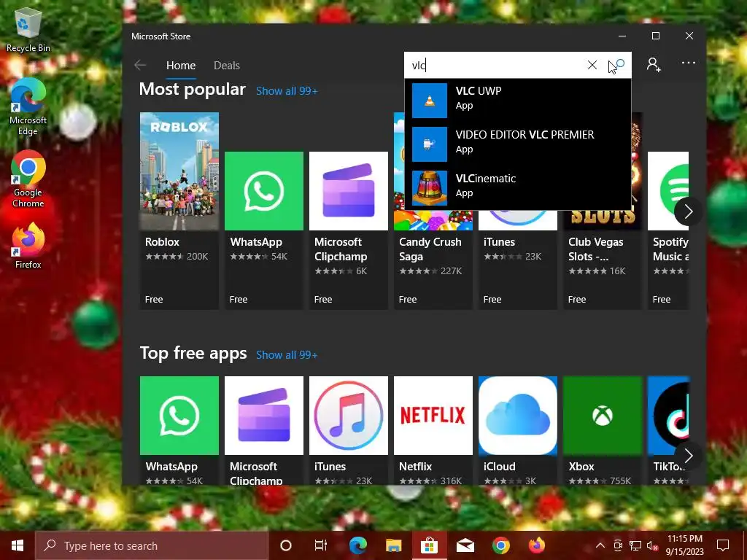Open Mail from the taskbar
The image size is (747, 560).
tap(465, 545)
